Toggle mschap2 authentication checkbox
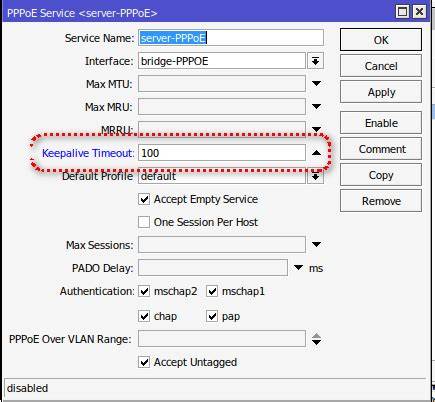 144,291
